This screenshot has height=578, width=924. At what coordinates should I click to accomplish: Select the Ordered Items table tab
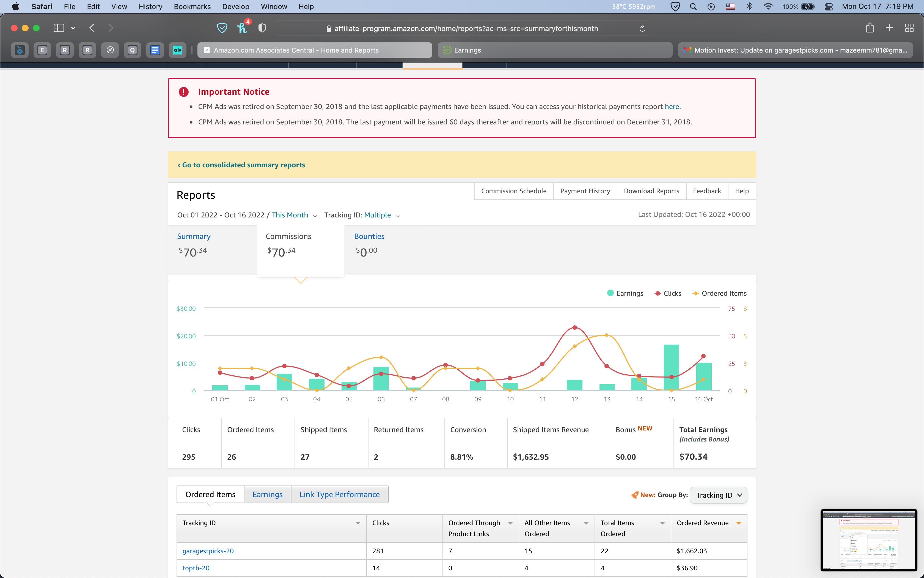210,495
